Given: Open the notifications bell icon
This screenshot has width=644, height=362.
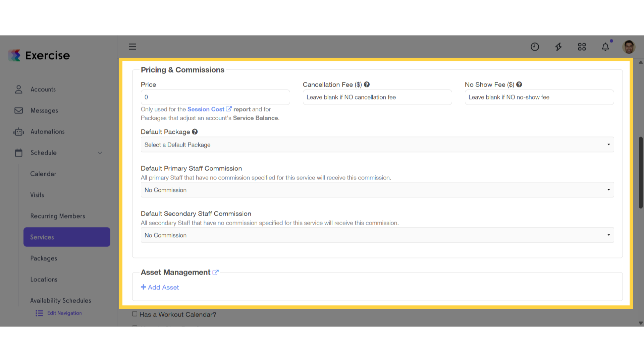Looking at the screenshot, I should tap(605, 47).
